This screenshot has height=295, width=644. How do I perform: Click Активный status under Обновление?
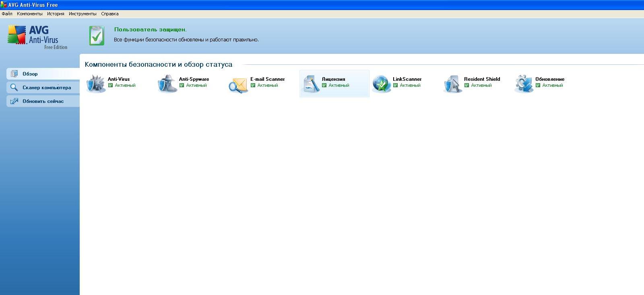[553, 85]
